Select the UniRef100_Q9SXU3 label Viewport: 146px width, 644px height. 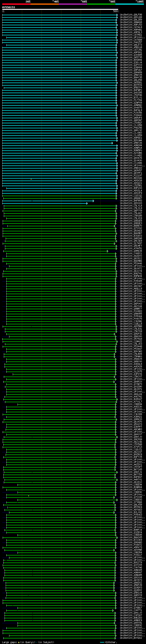(x=131, y=203)
